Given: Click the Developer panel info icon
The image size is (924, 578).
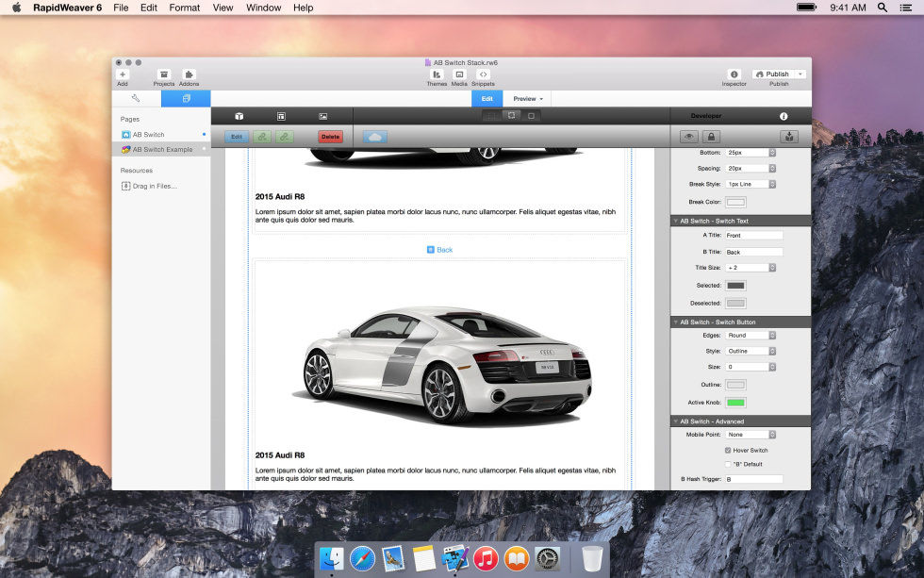Looking at the screenshot, I should click(784, 116).
